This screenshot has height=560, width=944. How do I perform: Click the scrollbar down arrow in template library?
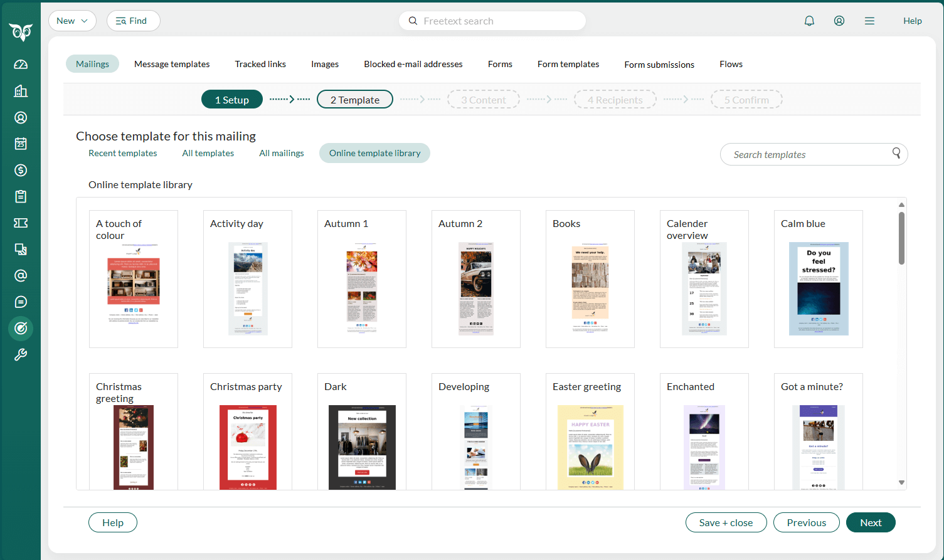901,482
